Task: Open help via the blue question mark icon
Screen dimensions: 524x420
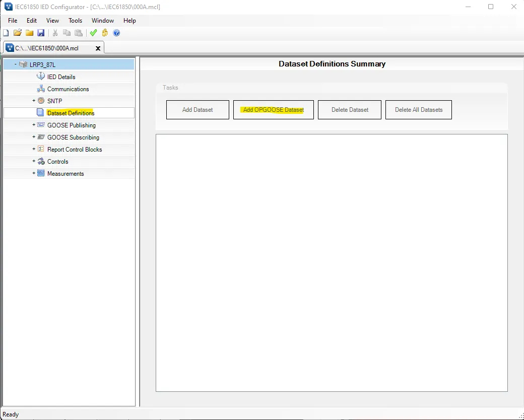Action: coord(116,33)
